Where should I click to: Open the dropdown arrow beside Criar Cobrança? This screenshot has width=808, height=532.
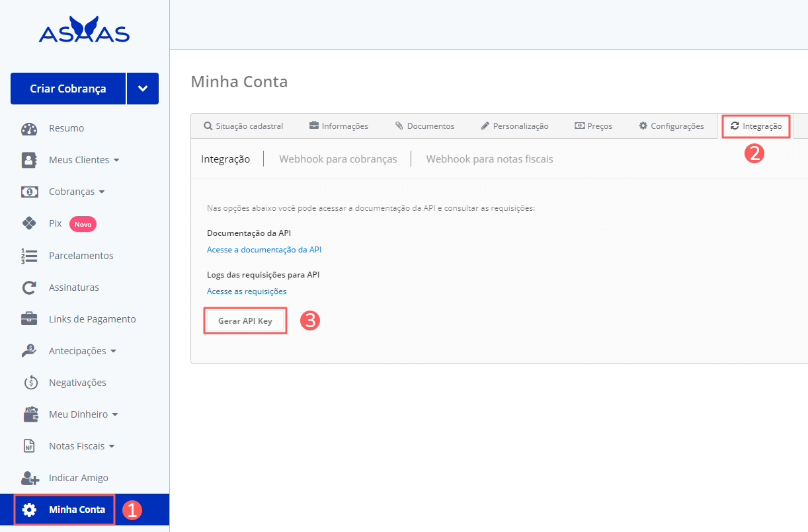pos(143,89)
